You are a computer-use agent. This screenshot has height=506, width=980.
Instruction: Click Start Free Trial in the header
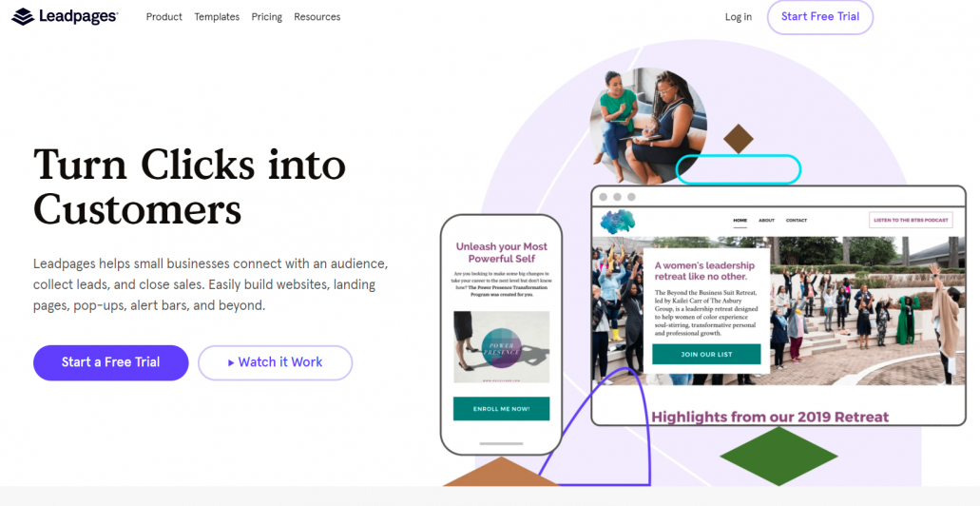pyautogui.click(x=820, y=17)
